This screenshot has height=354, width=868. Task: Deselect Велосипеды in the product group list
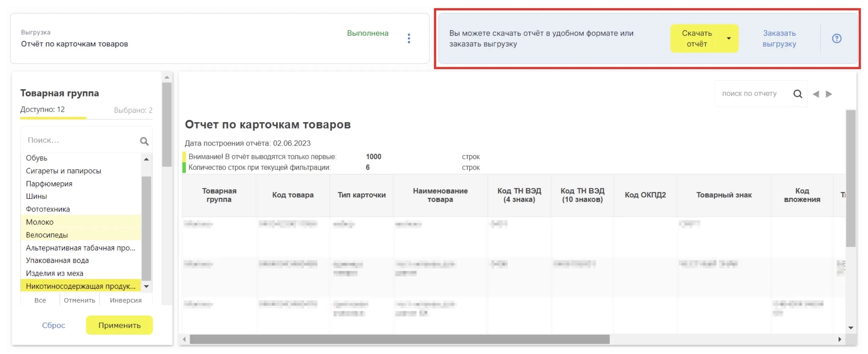47,235
